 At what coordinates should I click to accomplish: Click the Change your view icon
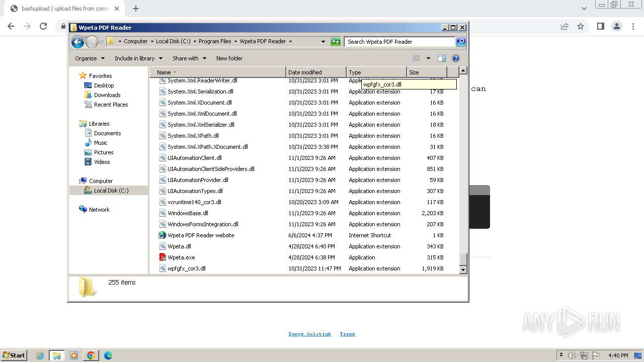416,58
